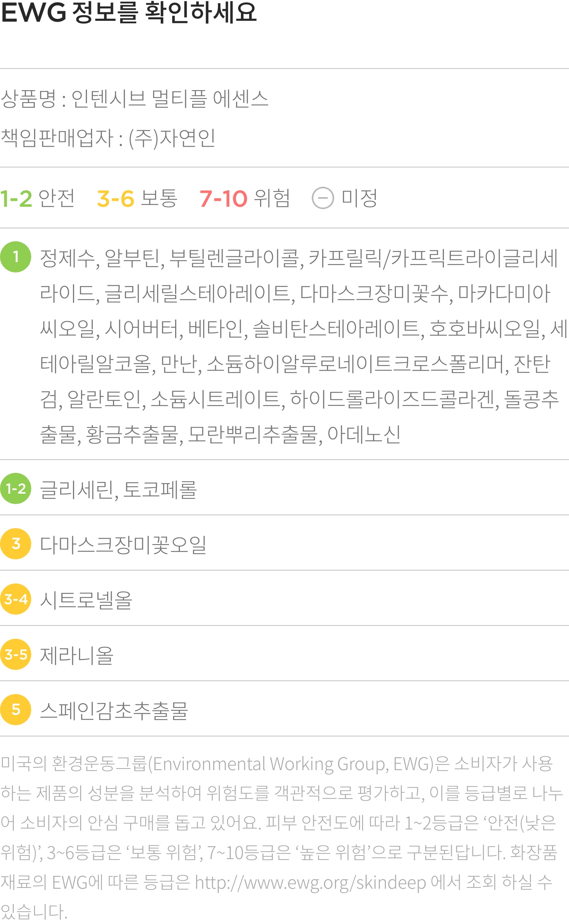Select the 1-2 안전 legend label
This screenshot has height=924, width=569.
tap(37, 198)
